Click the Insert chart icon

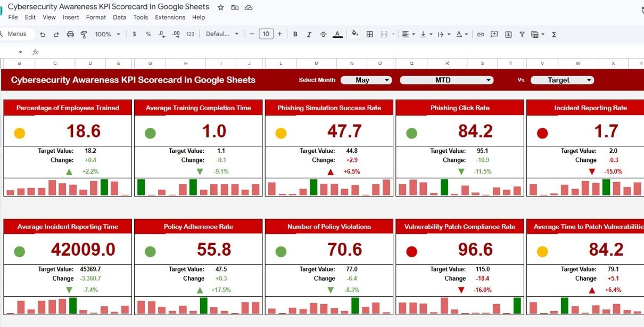[x=508, y=34]
